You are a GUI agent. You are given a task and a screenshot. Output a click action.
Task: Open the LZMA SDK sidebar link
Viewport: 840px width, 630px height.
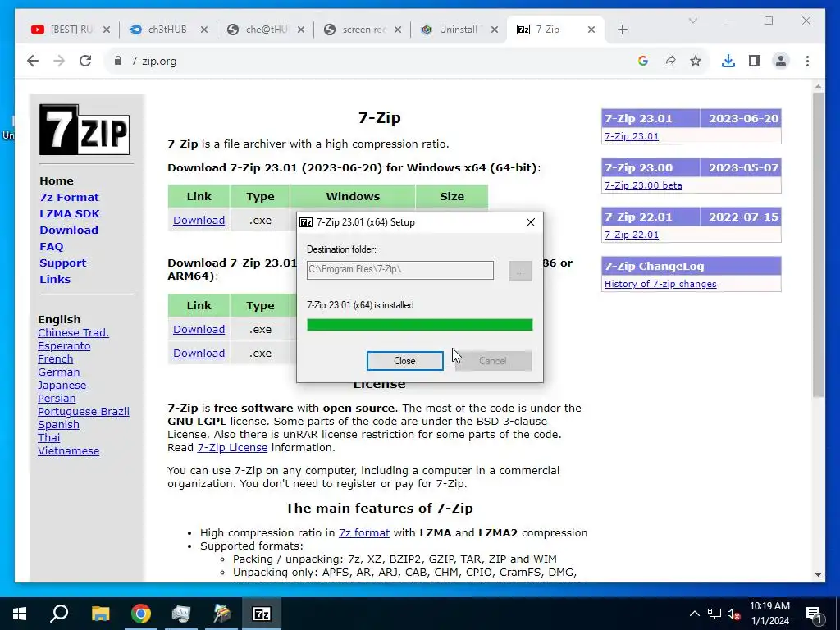[x=70, y=214]
